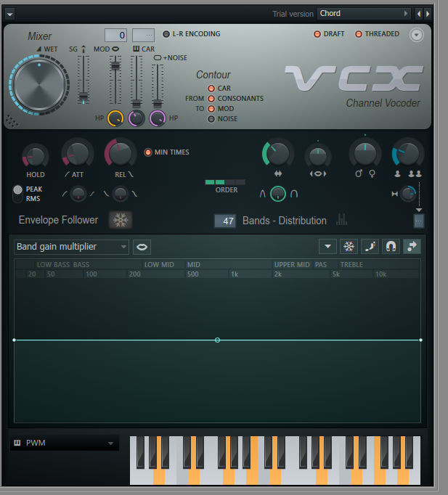The height and width of the screenshot is (495, 448).
Task: Click the blue unison voices knob
Action: (x=407, y=153)
